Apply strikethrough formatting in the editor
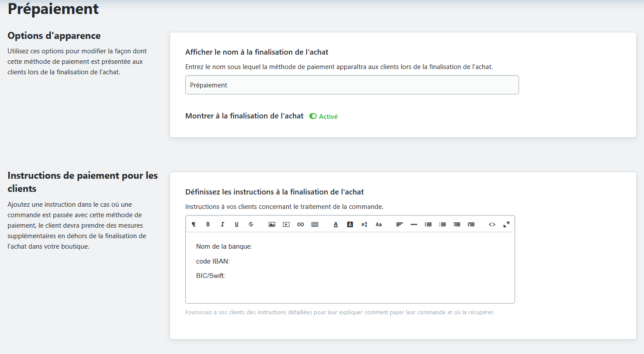 click(x=251, y=224)
